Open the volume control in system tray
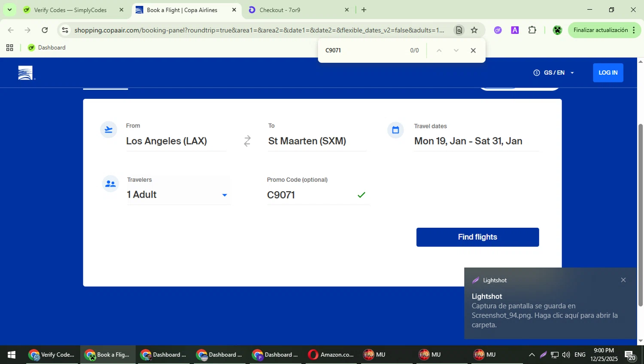 click(566, 355)
